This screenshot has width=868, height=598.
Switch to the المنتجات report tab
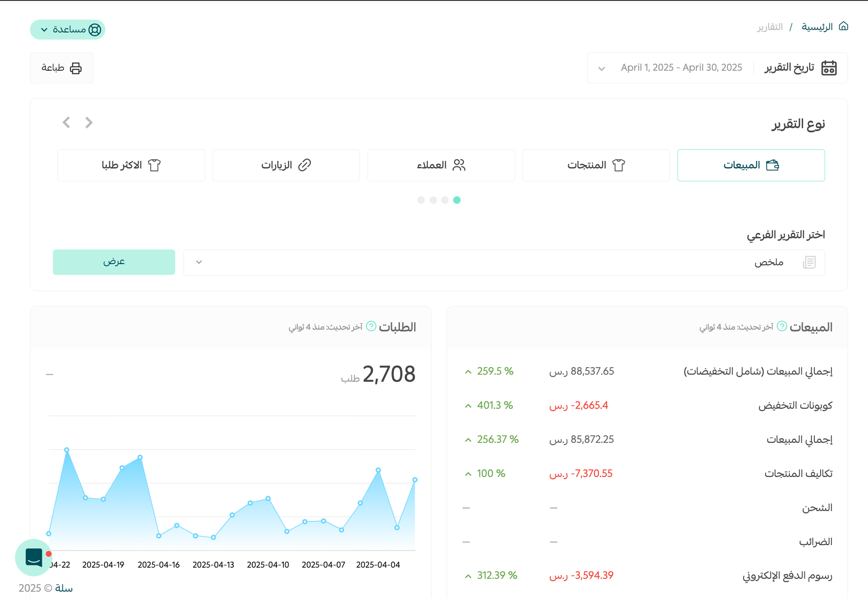(x=596, y=165)
